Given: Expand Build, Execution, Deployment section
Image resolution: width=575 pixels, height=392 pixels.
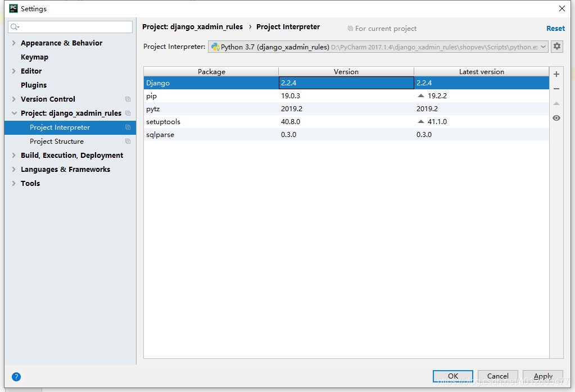Looking at the screenshot, I should click(14, 155).
